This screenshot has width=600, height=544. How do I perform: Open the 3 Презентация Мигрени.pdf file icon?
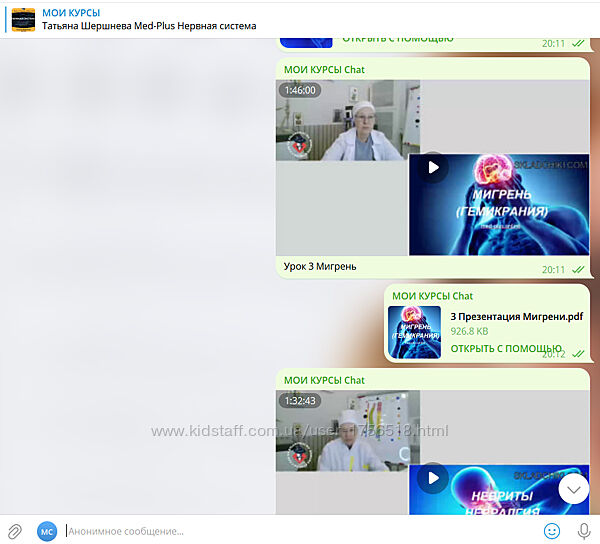414,332
